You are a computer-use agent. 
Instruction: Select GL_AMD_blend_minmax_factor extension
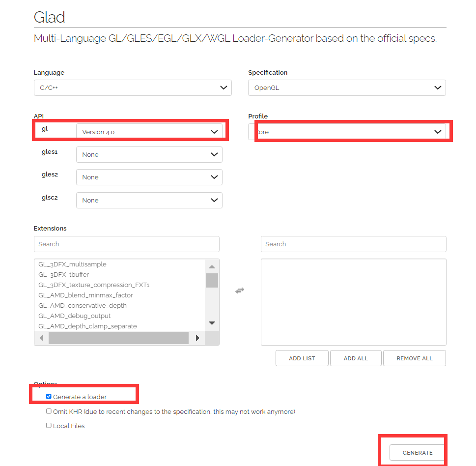coord(85,295)
